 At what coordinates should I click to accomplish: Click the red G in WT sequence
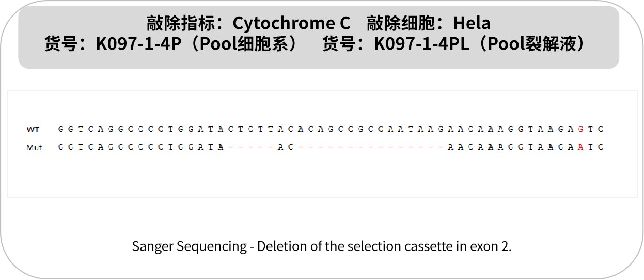click(x=581, y=129)
